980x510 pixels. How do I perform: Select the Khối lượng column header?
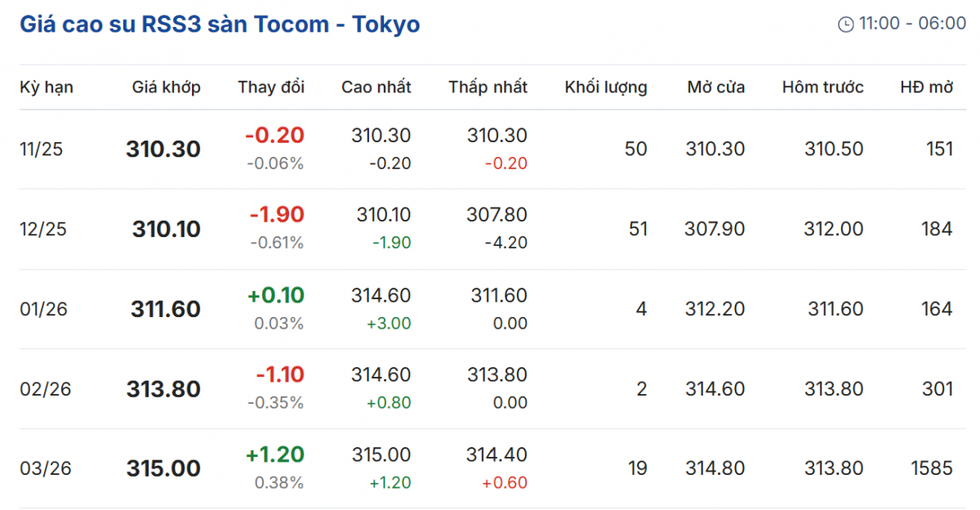605,87
